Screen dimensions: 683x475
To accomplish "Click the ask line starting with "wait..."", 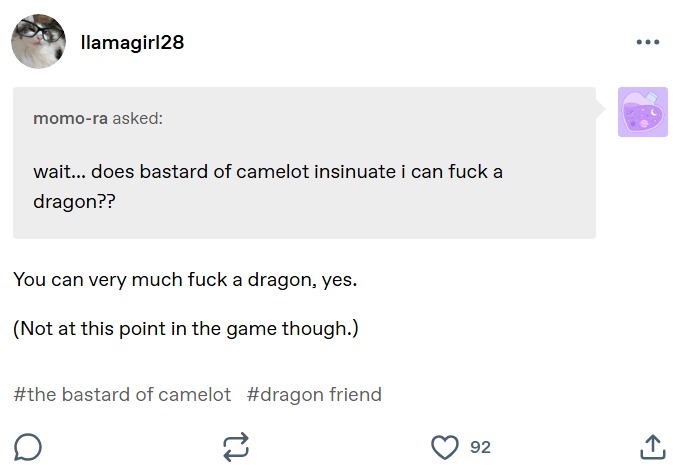I will [x=268, y=171].
